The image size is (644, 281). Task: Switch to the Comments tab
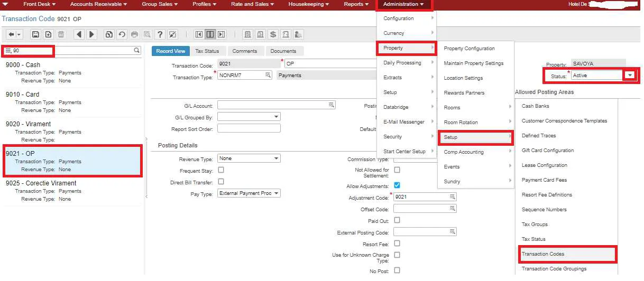244,51
